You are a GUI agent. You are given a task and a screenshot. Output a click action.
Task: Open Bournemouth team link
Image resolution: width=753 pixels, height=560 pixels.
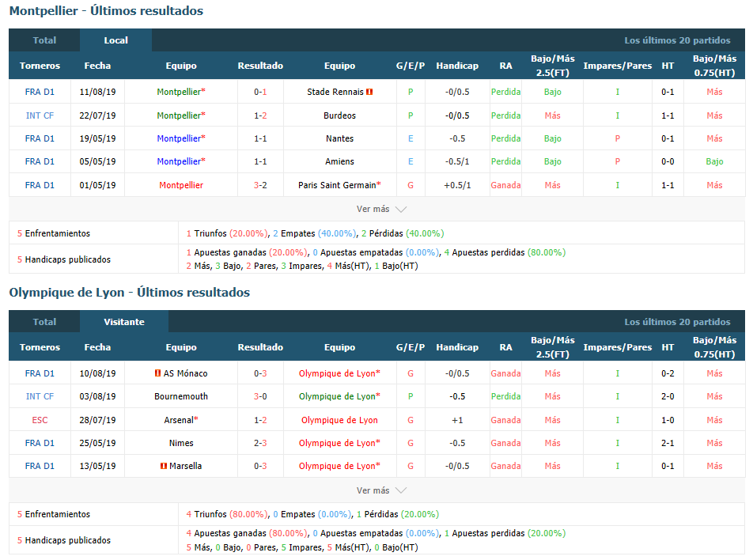pos(181,396)
